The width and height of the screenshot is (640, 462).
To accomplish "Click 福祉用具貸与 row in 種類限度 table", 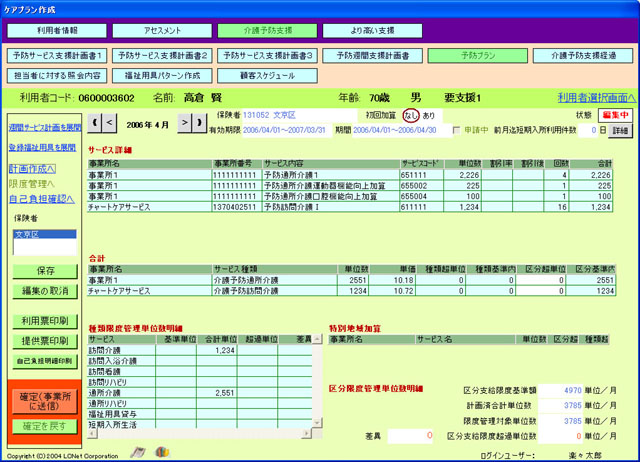I will 200,414.
